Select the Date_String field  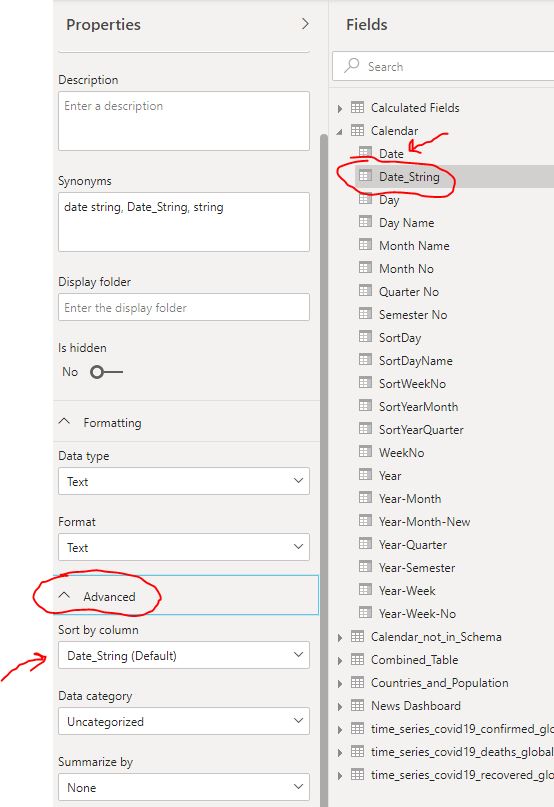(409, 177)
